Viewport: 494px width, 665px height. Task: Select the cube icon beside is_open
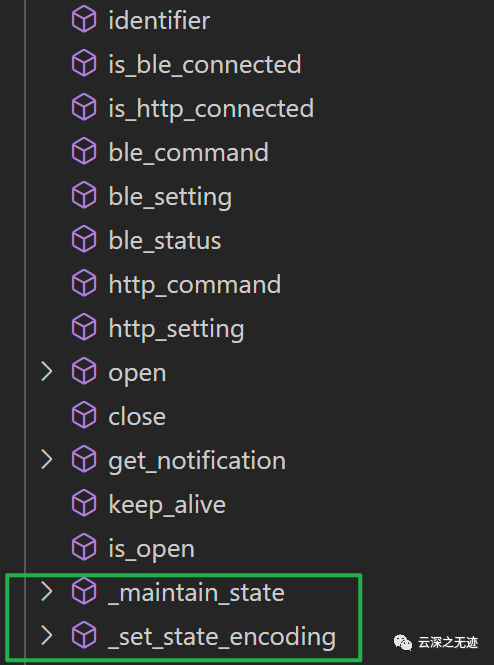[x=84, y=548]
